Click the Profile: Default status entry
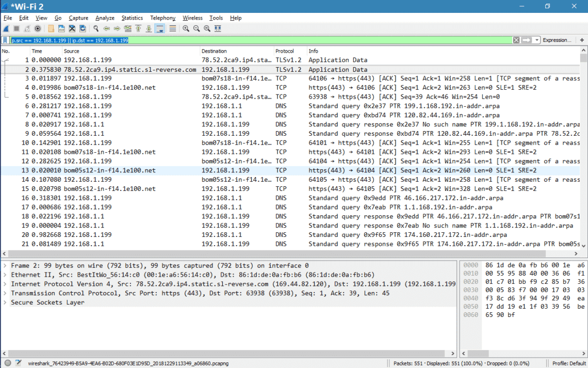This screenshot has width=588, height=368. pos(569,363)
